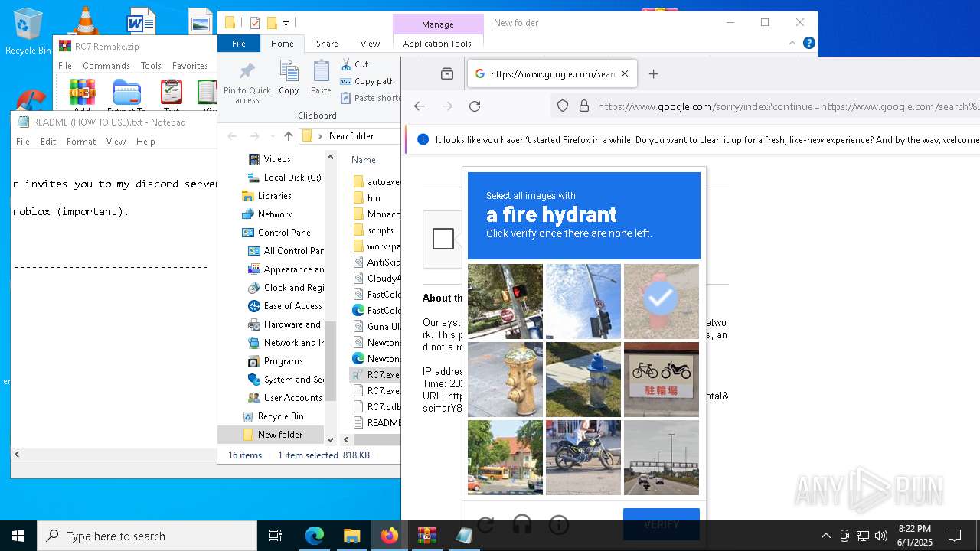Click the CAPTCHA reload challenge icon

485,524
